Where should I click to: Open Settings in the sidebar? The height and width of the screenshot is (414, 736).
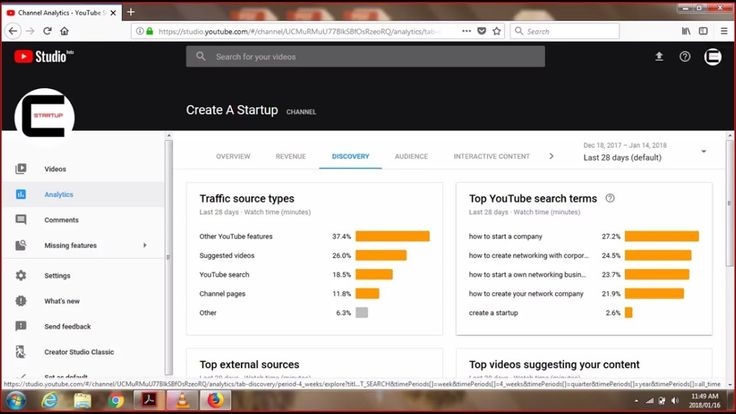tap(57, 276)
